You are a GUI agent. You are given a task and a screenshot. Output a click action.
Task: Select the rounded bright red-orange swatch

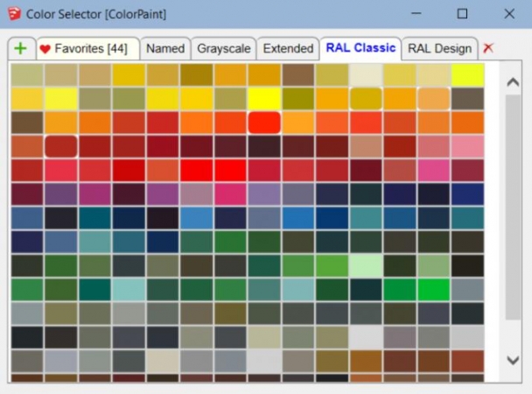[x=264, y=123]
